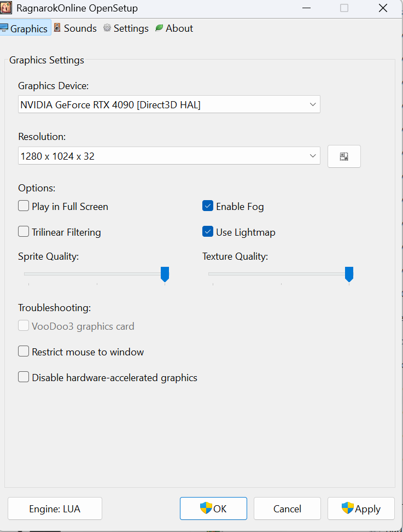Click the speaker icon next to Sounds
The height and width of the screenshot is (532, 403).
tap(58, 28)
